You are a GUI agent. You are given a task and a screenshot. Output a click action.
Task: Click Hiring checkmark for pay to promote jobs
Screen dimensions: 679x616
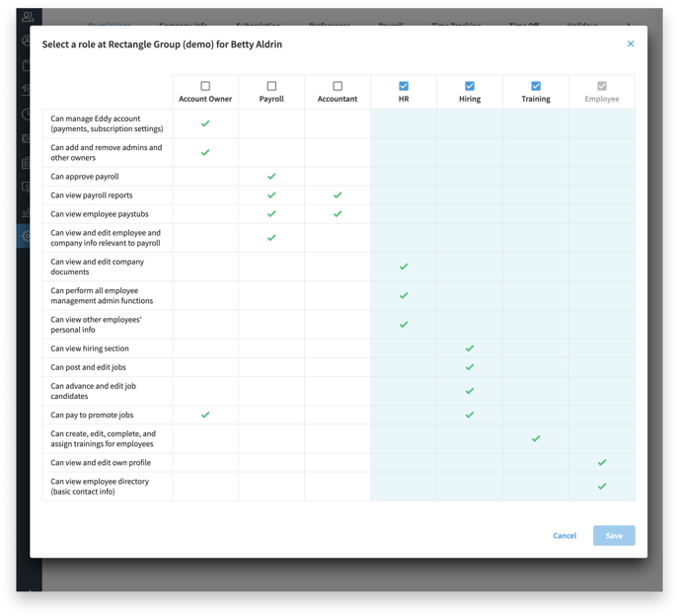[470, 415]
